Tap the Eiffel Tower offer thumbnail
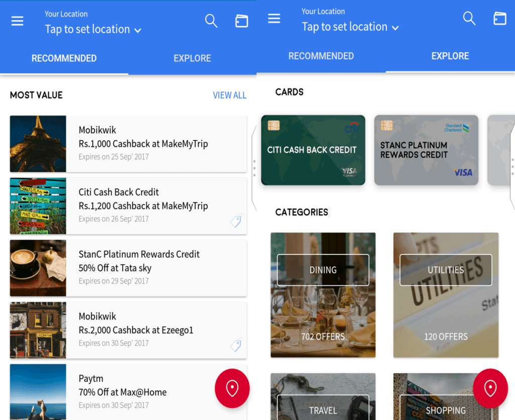 38,144
